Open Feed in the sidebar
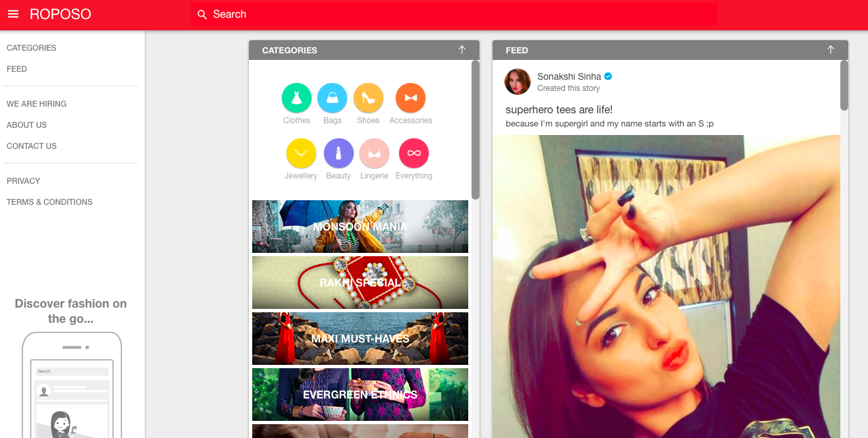 coord(17,69)
